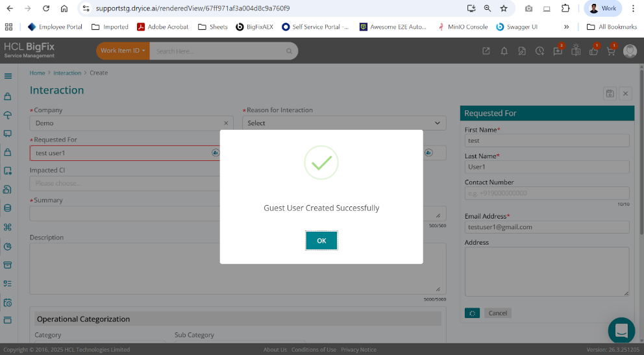
Task: Open the lightbulb book knowledge icon
Action: [x=576, y=50]
